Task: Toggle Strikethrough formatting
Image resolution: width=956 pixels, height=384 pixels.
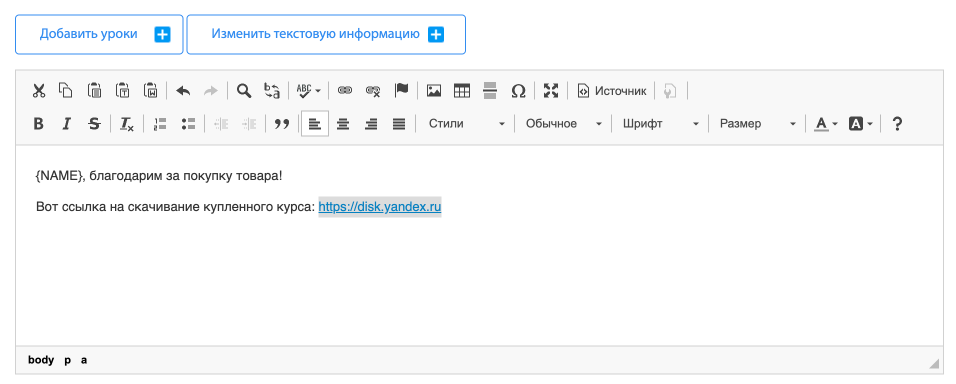Action: [95, 124]
